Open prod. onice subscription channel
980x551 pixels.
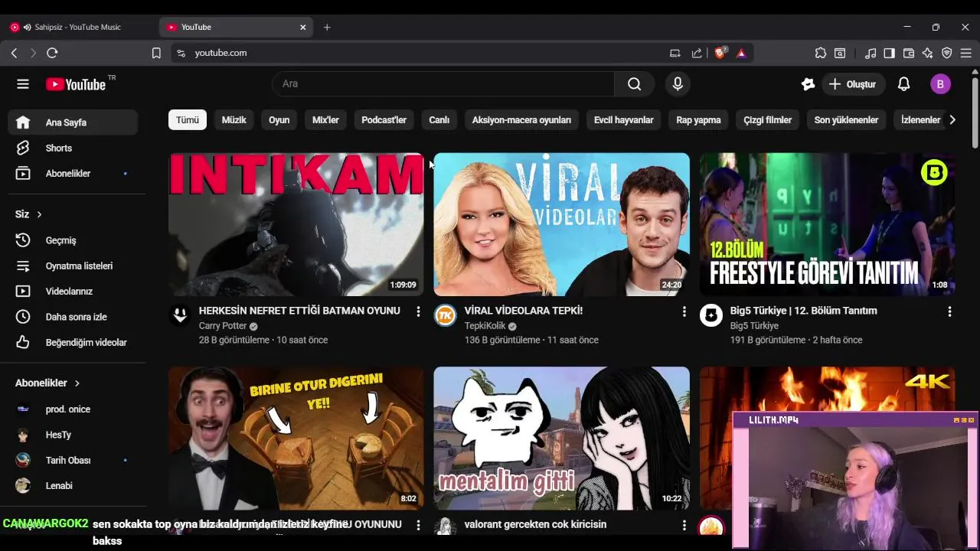click(73, 409)
